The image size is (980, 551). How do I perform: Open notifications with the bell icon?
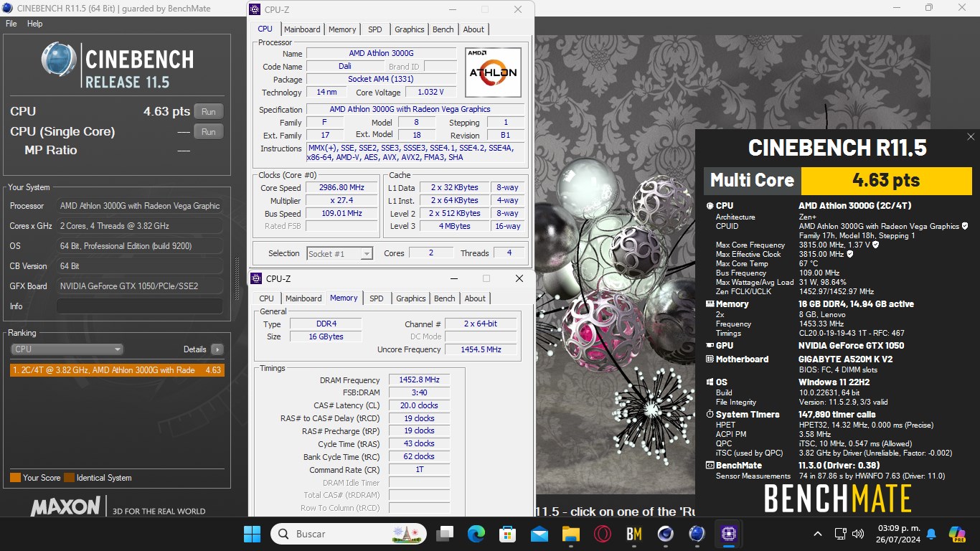931,534
